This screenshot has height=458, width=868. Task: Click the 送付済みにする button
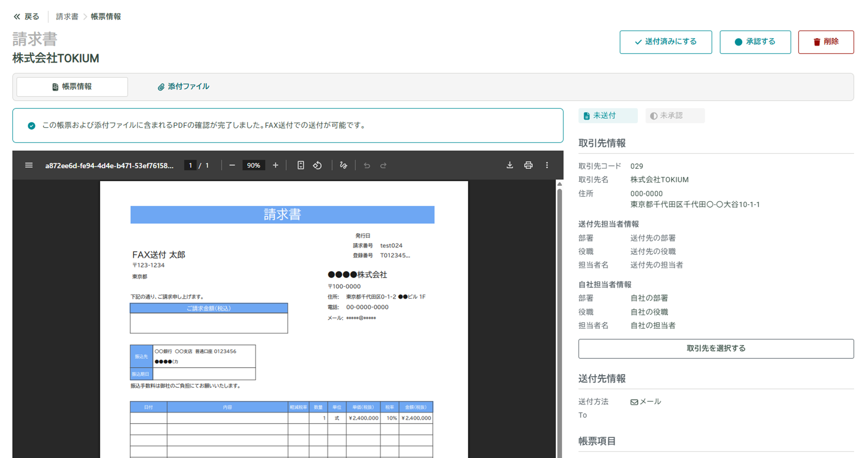[x=665, y=42]
